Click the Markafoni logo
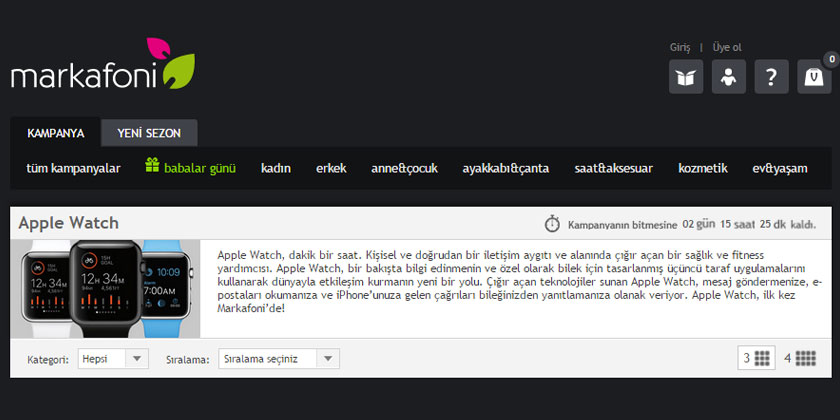Viewport: 840px width, 420px height. [x=102, y=70]
